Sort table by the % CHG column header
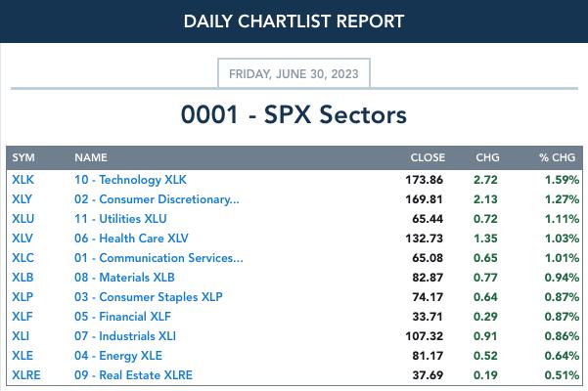588x391 pixels. pos(558,157)
